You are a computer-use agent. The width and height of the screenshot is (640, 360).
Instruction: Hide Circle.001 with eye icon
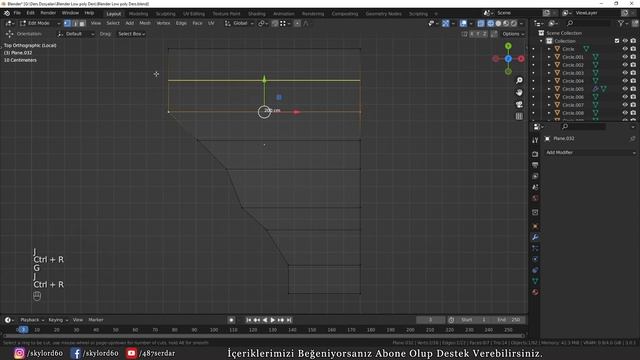tap(625, 57)
